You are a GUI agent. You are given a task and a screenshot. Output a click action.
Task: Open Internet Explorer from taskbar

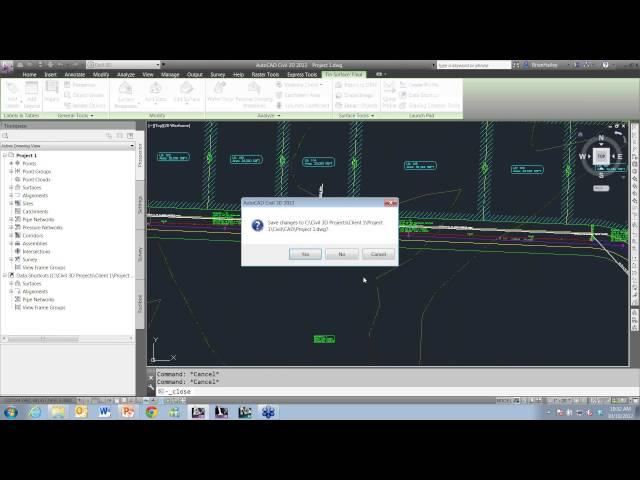click(35, 412)
